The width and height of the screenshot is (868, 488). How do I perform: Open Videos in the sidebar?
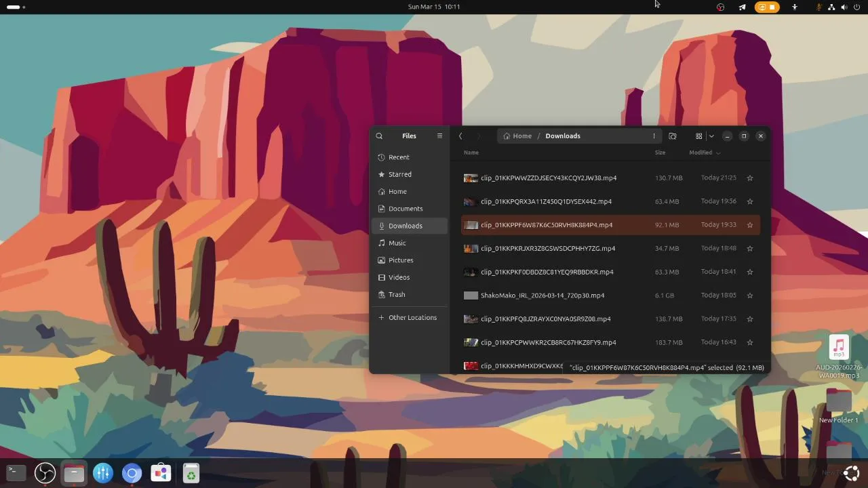click(410, 277)
